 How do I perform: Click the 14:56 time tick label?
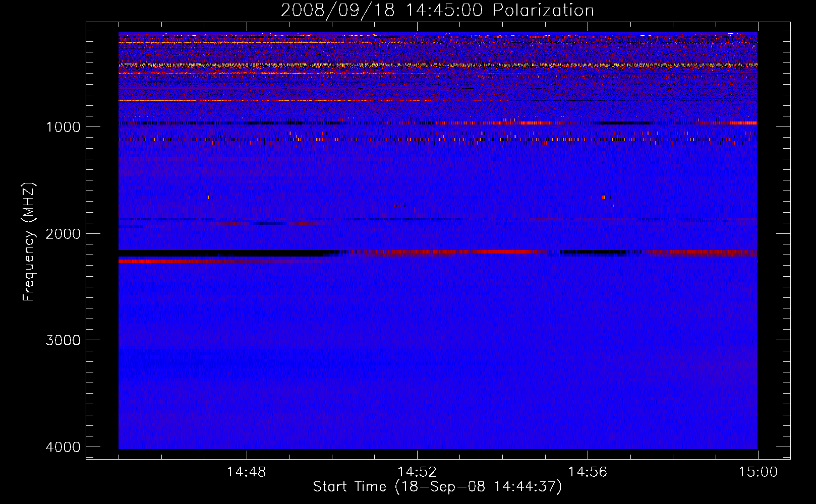point(588,472)
